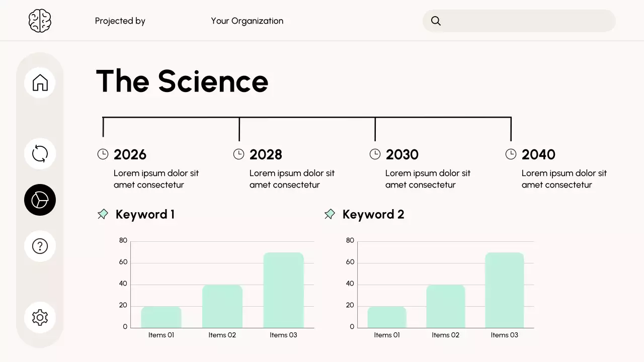Image resolution: width=644 pixels, height=362 pixels.
Task: Click the refresh arrows sidebar icon
Action: click(40, 153)
